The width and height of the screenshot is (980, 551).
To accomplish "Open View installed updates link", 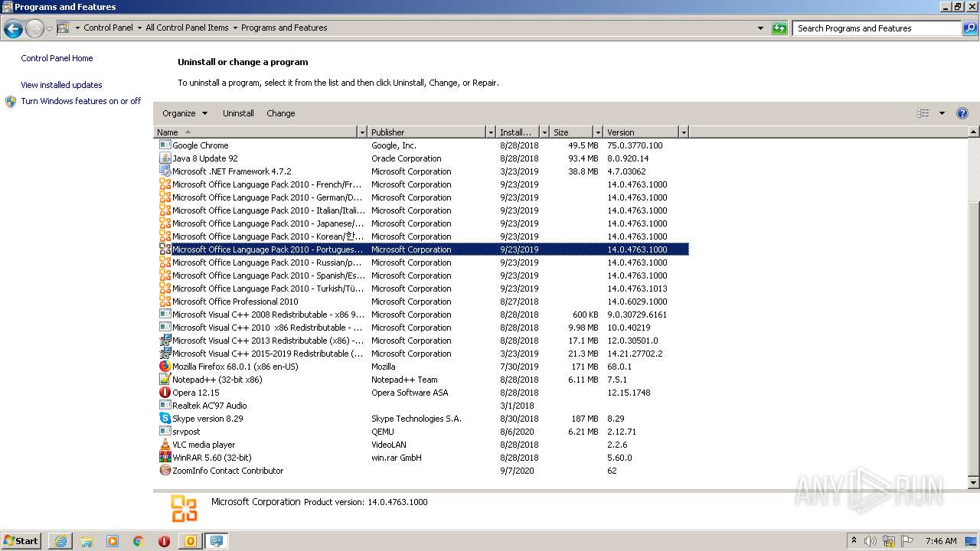I will 61,85.
